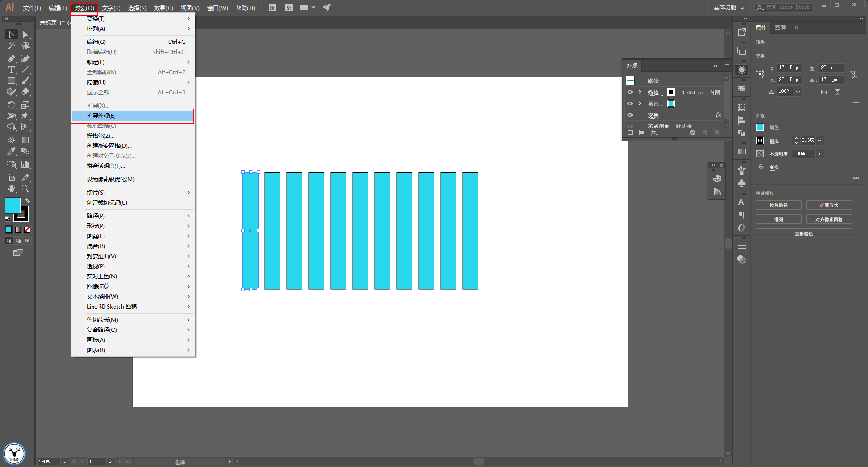This screenshot has height=467, width=868.
Task: Select the Direct Selection tool
Action: (x=26, y=35)
